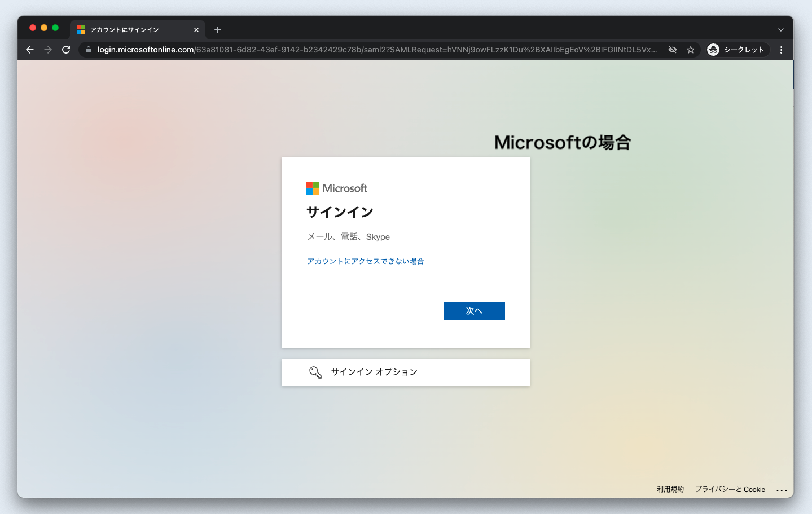Open a new tab with the plus button
812x514 pixels.
(218, 30)
